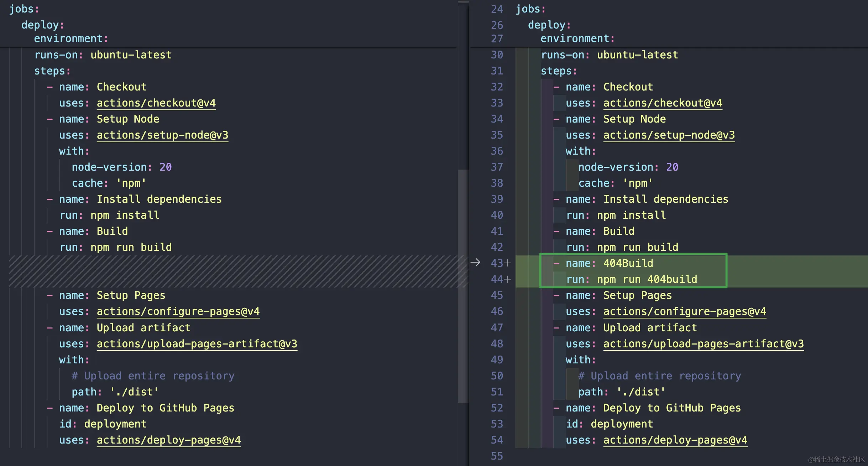This screenshot has height=466, width=868.
Task: Click the hatched empty diff placeholder region
Action: [x=231, y=271]
